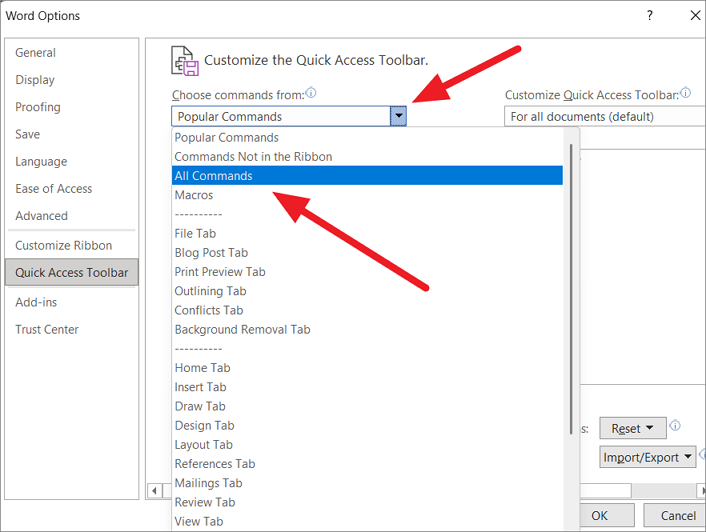
Task: Select References Tab entry
Action: click(x=367, y=464)
